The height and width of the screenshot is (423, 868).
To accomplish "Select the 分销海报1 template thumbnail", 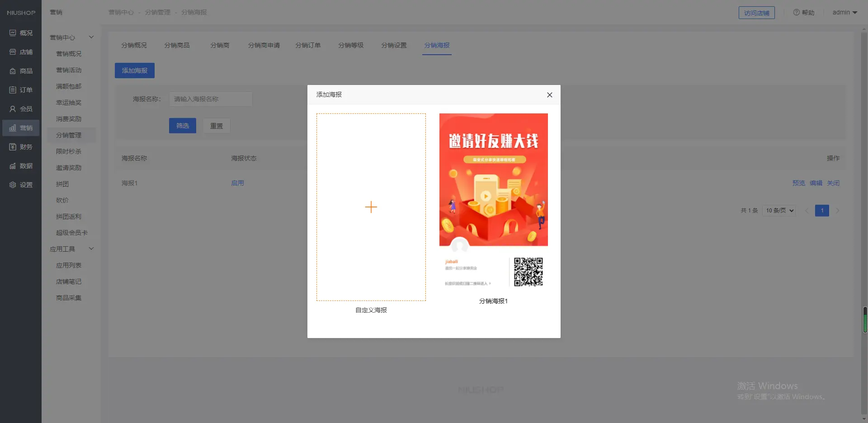I will [x=493, y=201].
